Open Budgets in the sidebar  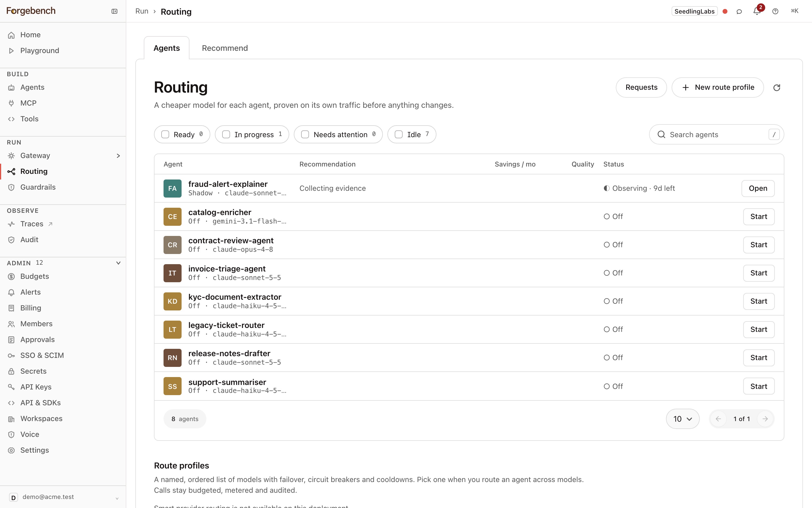point(63,277)
